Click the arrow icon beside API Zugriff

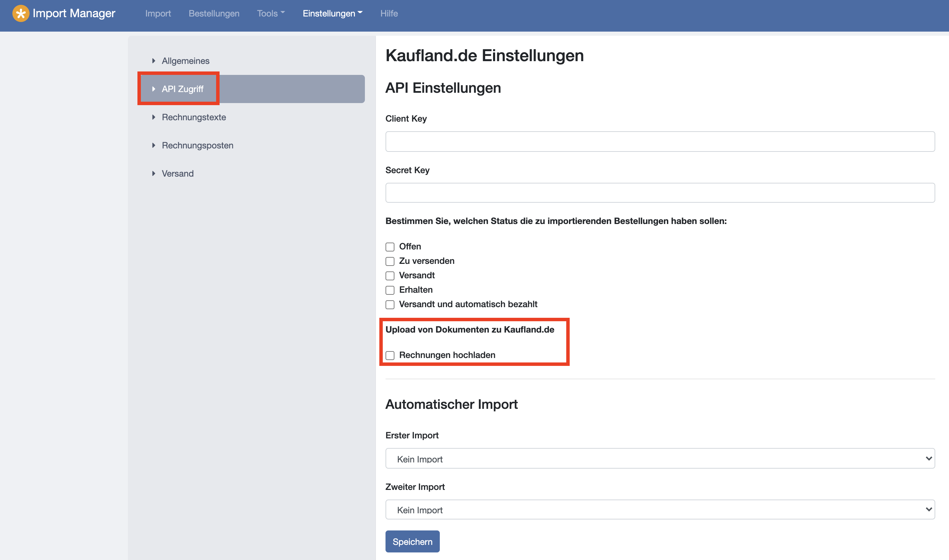(x=154, y=89)
